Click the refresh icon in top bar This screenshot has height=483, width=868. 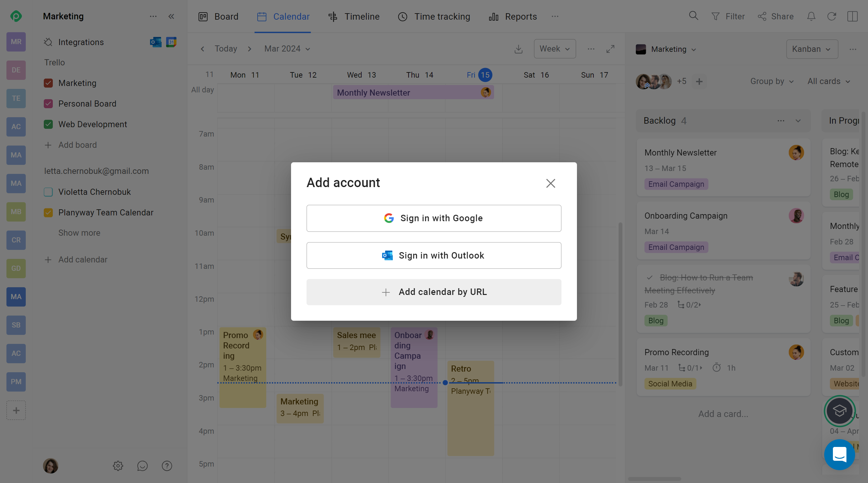click(832, 16)
